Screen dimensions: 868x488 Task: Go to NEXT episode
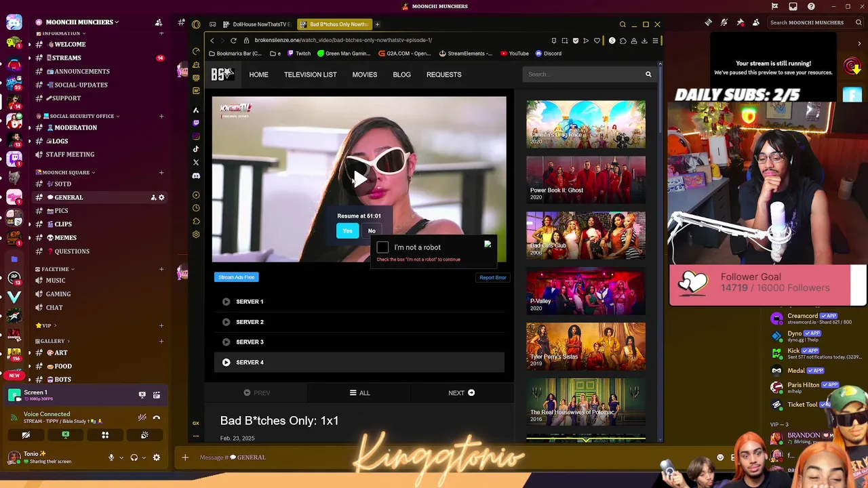tap(461, 393)
